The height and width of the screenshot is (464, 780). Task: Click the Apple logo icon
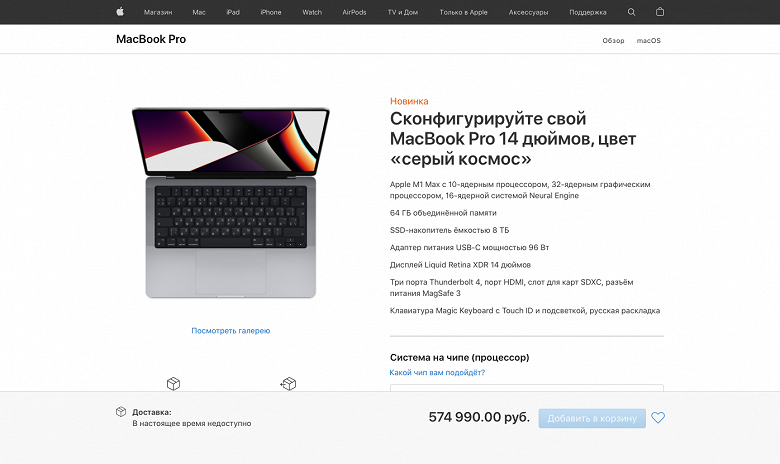tap(120, 12)
